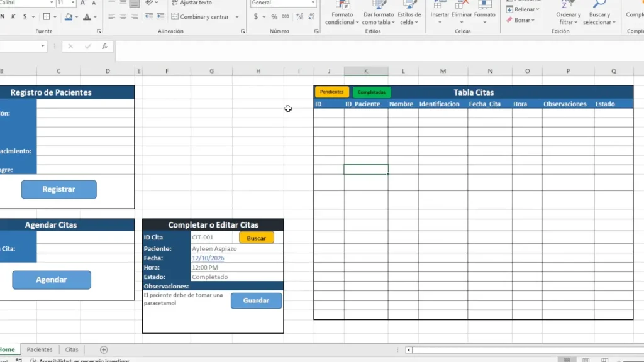This screenshot has width=644, height=362.
Task: Click the Guardar button
Action: tap(257, 300)
